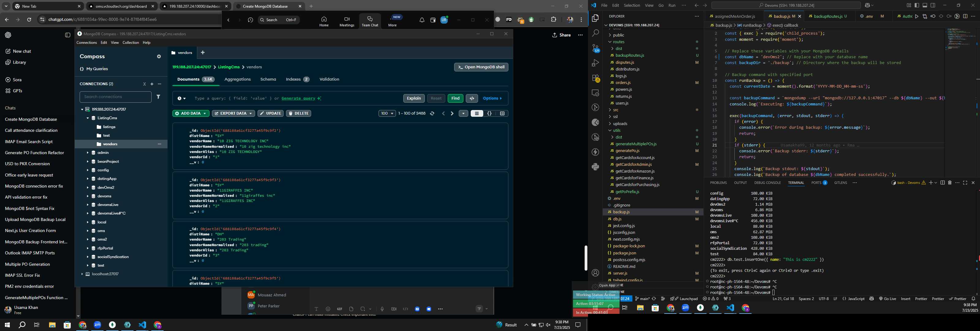This screenshot has height=331, width=980.
Task: Switch to Aggregations tab
Action: [x=237, y=79]
